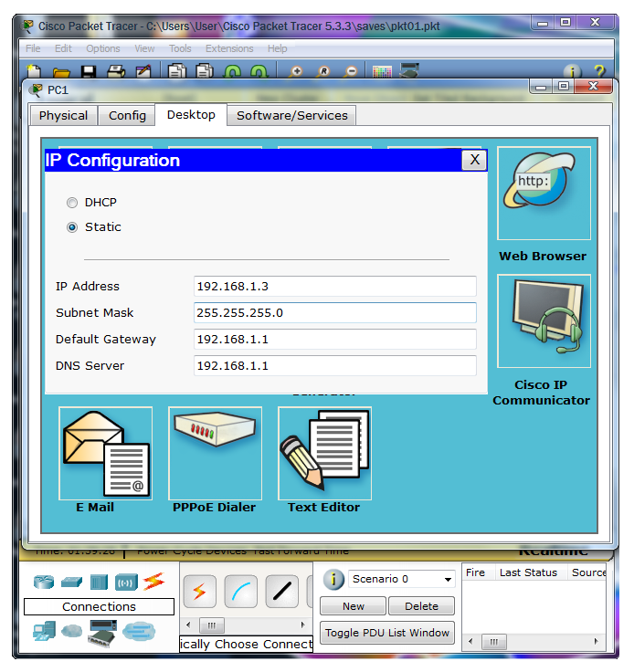Viewport: 634px width, 672px height.
Task: Click the Open folder toolbar icon
Action: click(x=61, y=72)
